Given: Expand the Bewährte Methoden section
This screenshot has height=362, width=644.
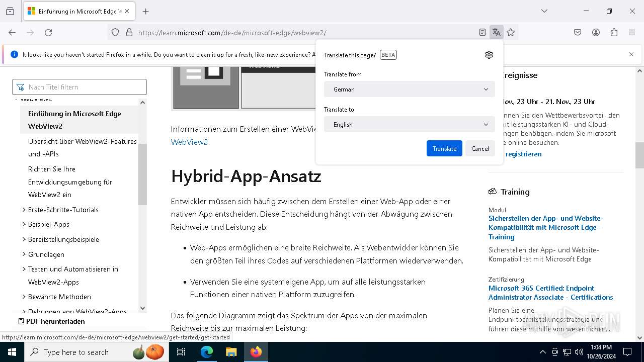Looking at the screenshot, I should [x=59, y=297].
